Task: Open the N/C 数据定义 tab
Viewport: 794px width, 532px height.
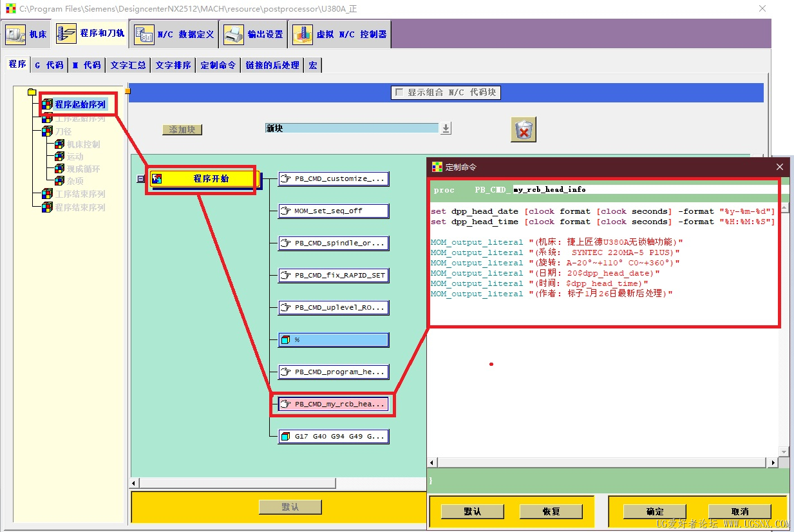Action: coord(174,34)
